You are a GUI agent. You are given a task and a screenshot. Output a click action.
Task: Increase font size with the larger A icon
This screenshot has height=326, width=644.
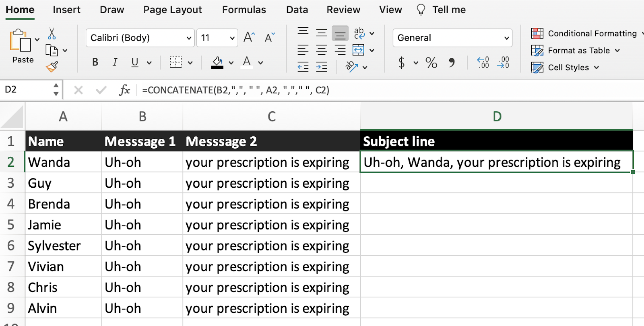pyautogui.click(x=249, y=38)
